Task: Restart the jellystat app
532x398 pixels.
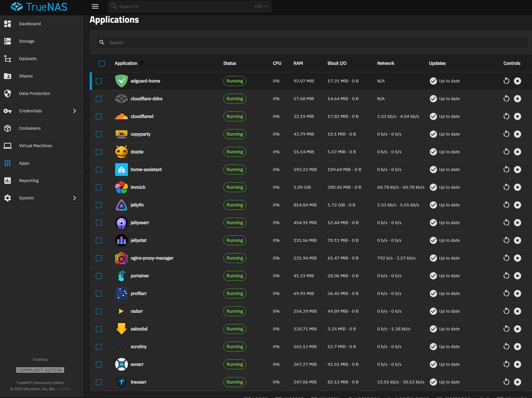Action: click(x=506, y=240)
